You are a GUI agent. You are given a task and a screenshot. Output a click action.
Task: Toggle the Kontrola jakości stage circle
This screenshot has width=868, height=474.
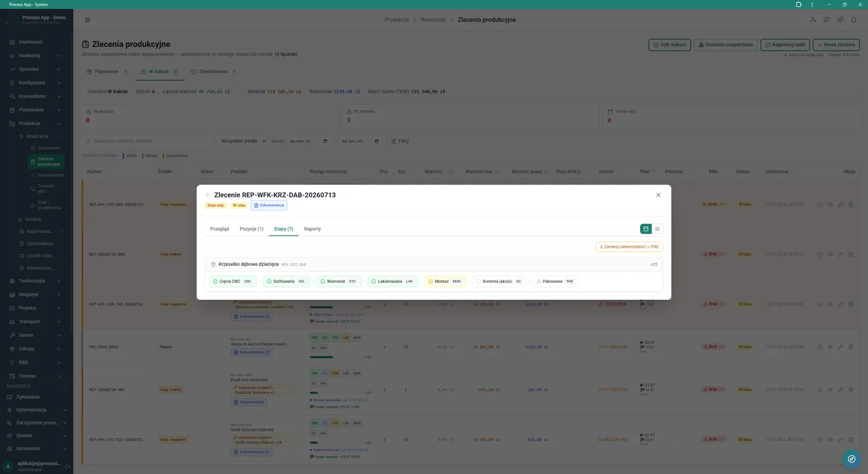pyautogui.click(x=478, y=281)
